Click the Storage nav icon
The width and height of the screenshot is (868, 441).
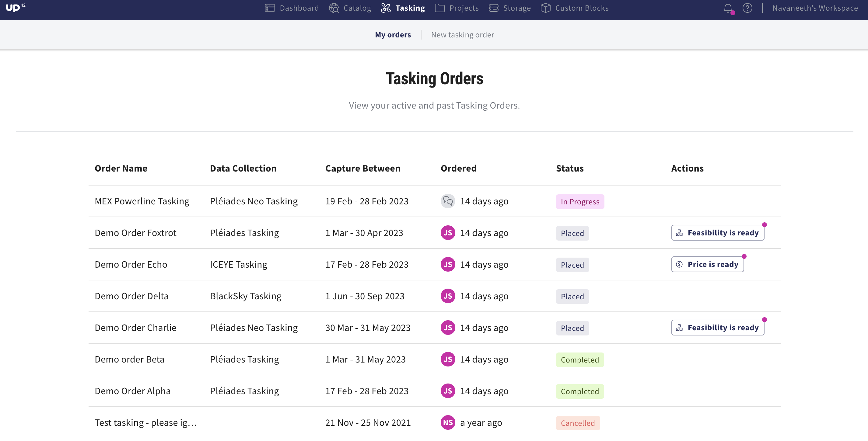click(493, 8)
